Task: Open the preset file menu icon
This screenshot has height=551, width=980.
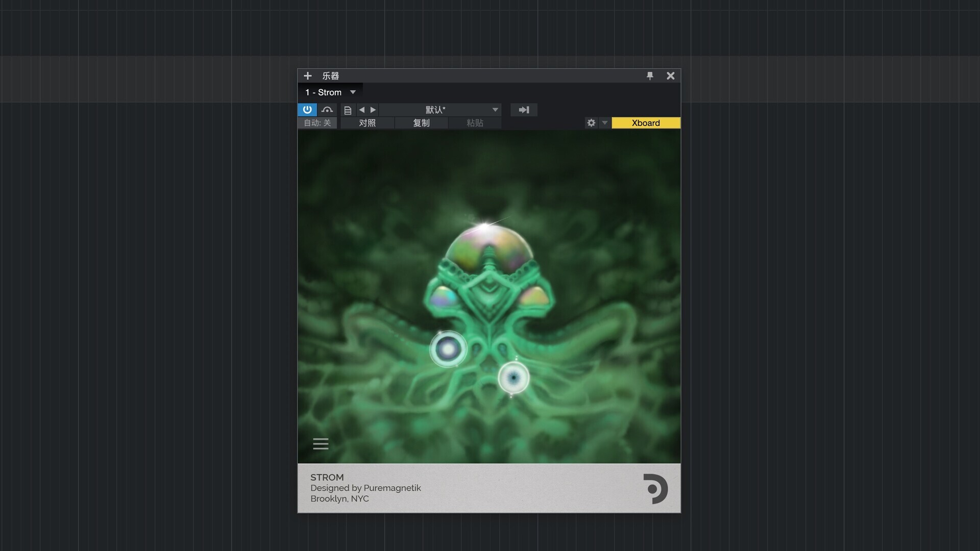Action: tap(348, 110)
